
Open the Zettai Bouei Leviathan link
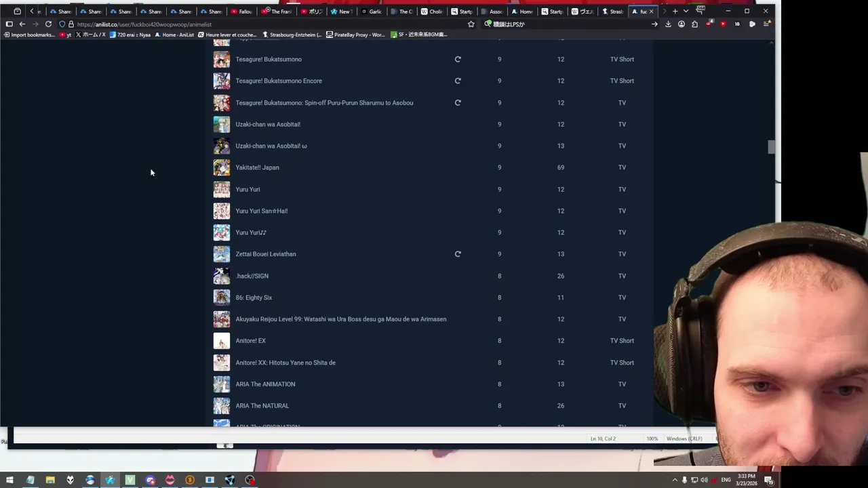pos(266,254)
